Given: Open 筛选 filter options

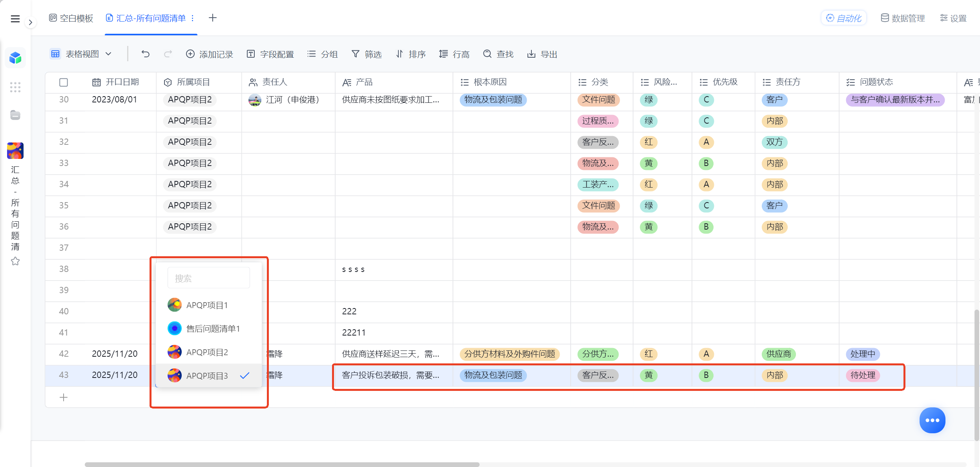Looking at the screenshot, I should [367, 54].
